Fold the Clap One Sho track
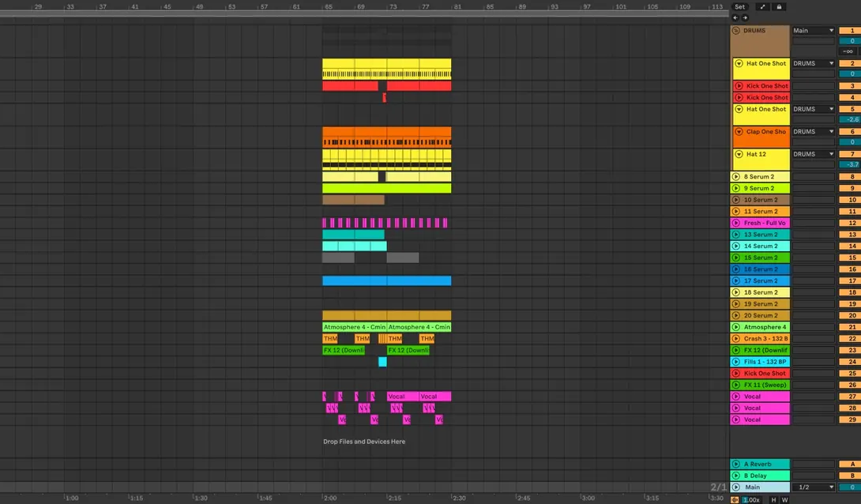Screen dimensions: 861x504 click(739, 132)
